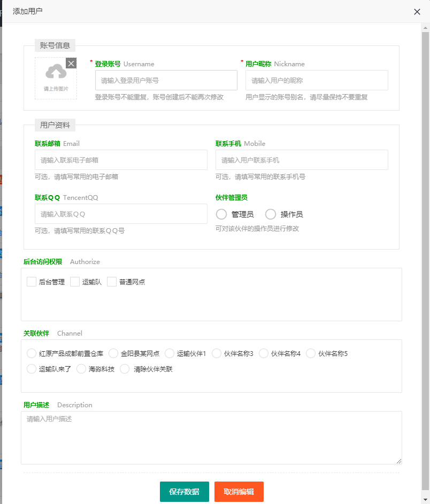Choose partner 伙伴名称5

point(311,354)
